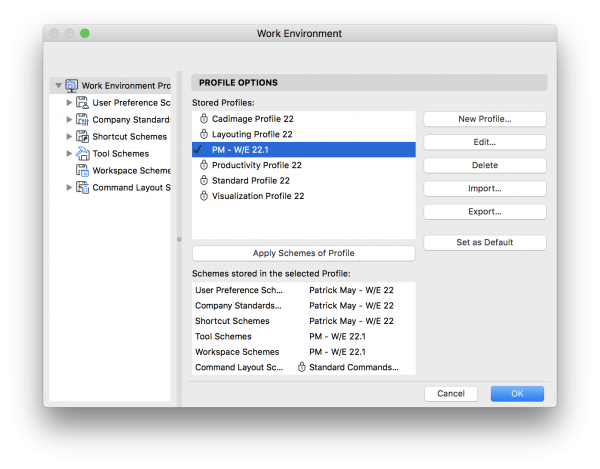Collapse the Work Environment Profiles tree

pyautogui.click(x=59, y=86)
